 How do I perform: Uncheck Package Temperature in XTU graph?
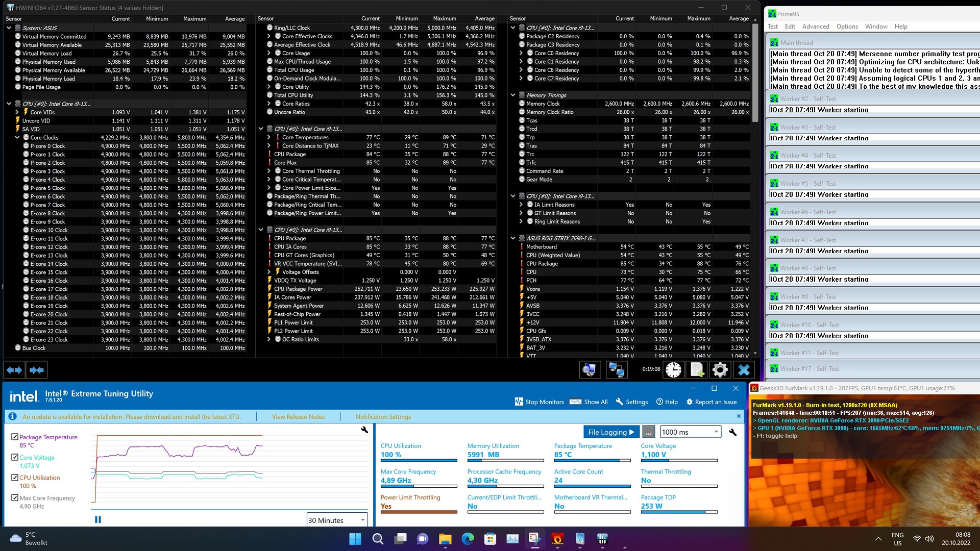15,437
